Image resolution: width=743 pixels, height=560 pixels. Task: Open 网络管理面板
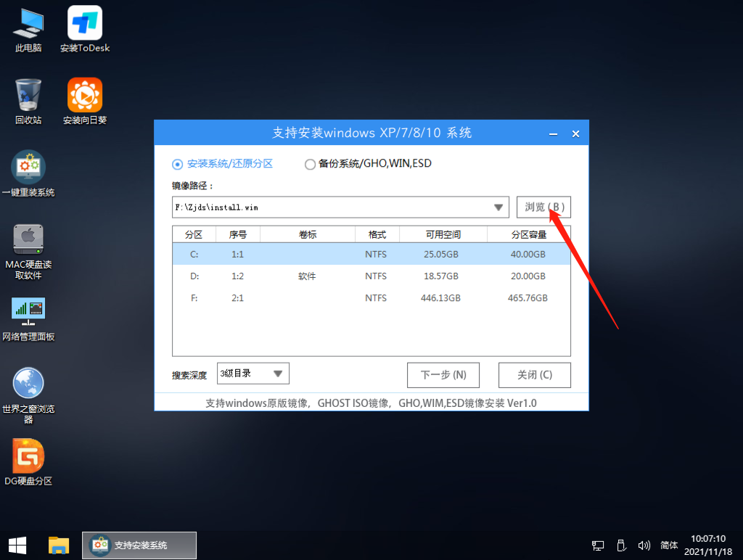pyautogui.click(x=28, y=313)
